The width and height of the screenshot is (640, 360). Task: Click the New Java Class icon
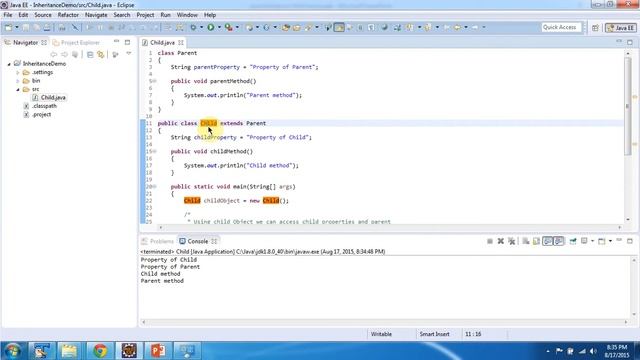pos(266,27)
